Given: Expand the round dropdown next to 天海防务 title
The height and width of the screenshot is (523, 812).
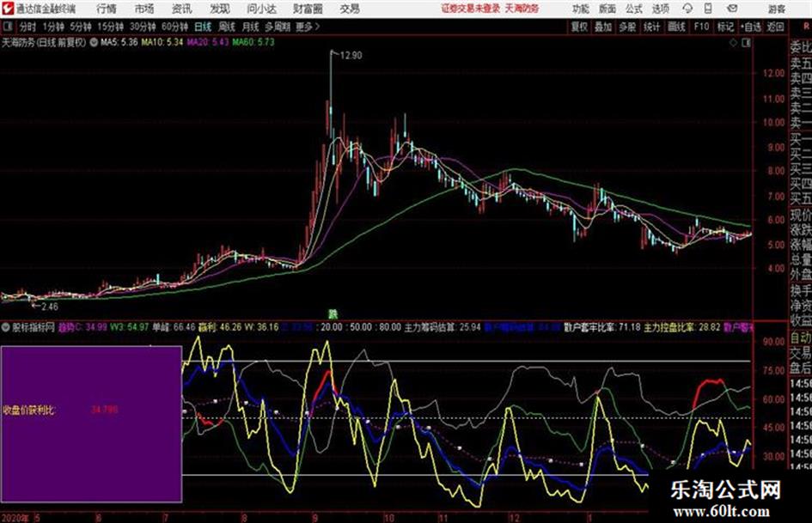Looking at the screenshot, I should tap(94, 42).
